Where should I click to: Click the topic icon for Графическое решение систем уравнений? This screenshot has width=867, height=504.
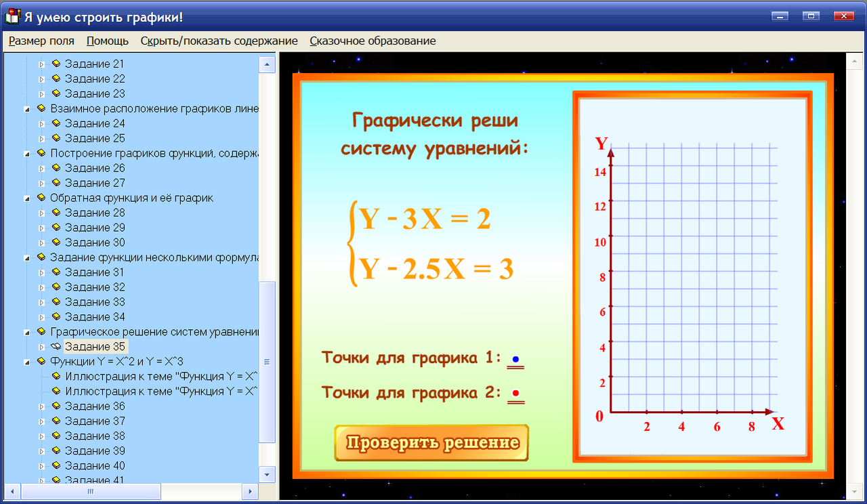(42, 332)
